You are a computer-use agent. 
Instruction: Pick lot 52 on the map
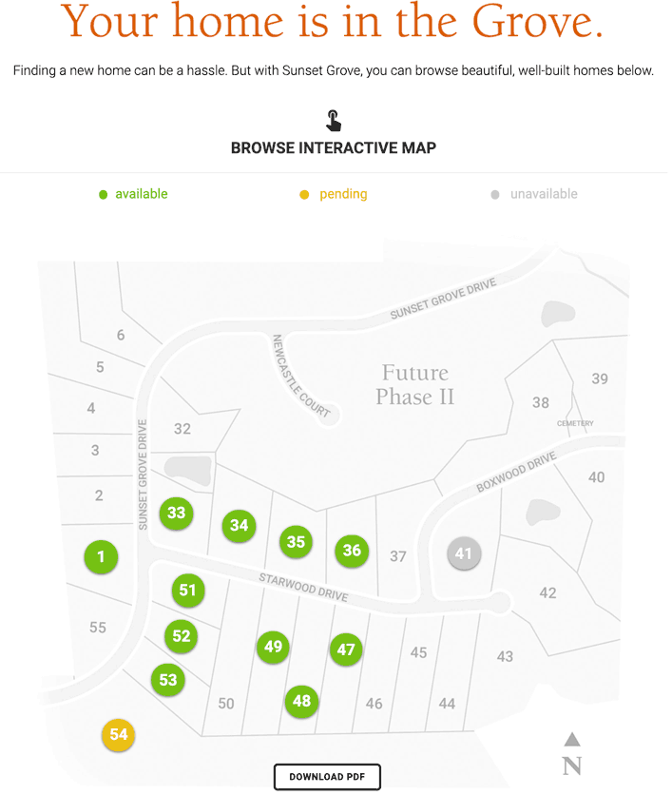pos(182,636)
